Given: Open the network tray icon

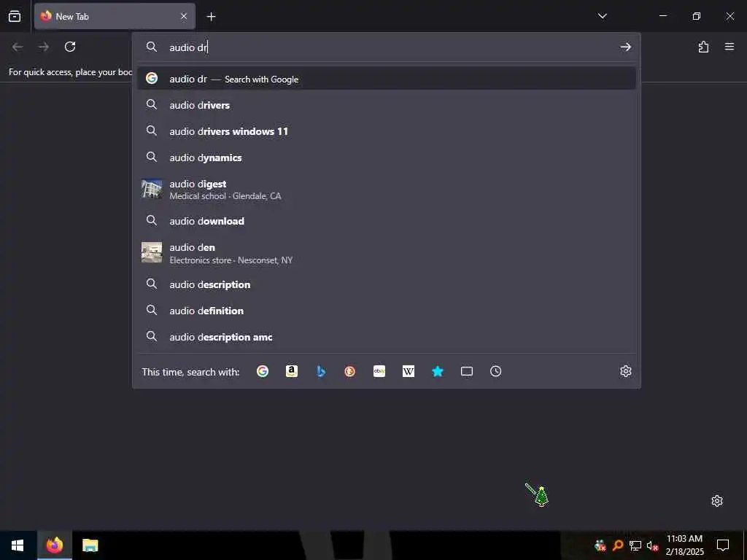Looking at the screenshot, I should (635, 545).
